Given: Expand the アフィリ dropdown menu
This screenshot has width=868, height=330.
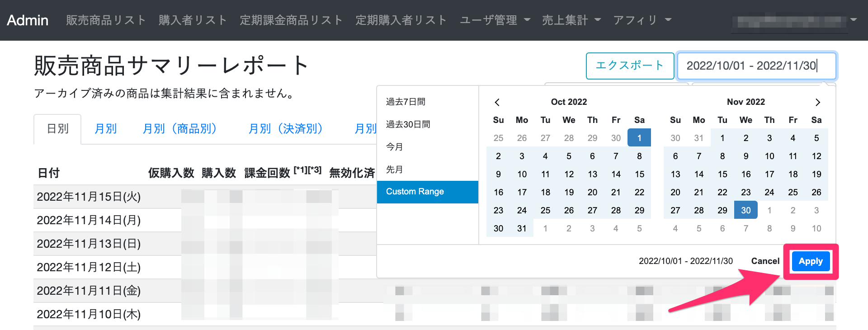Looking at the screenshot, I should (x=642, y=20).
